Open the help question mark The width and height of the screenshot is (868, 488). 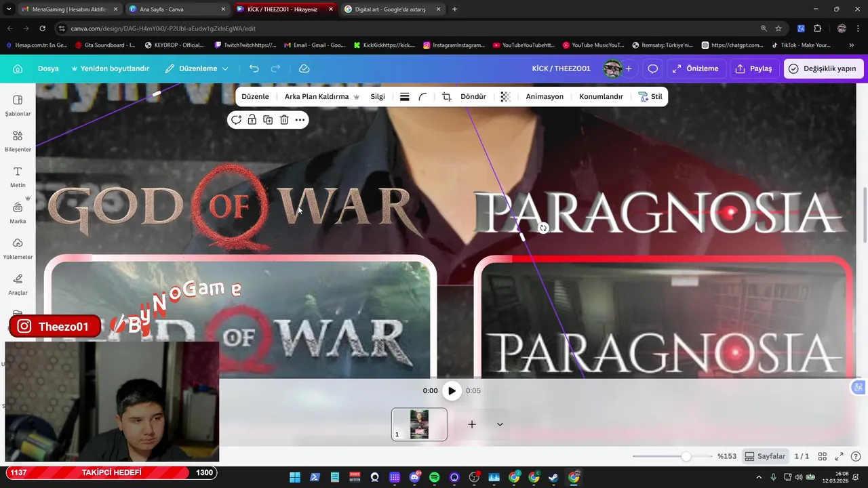[856, 457]
